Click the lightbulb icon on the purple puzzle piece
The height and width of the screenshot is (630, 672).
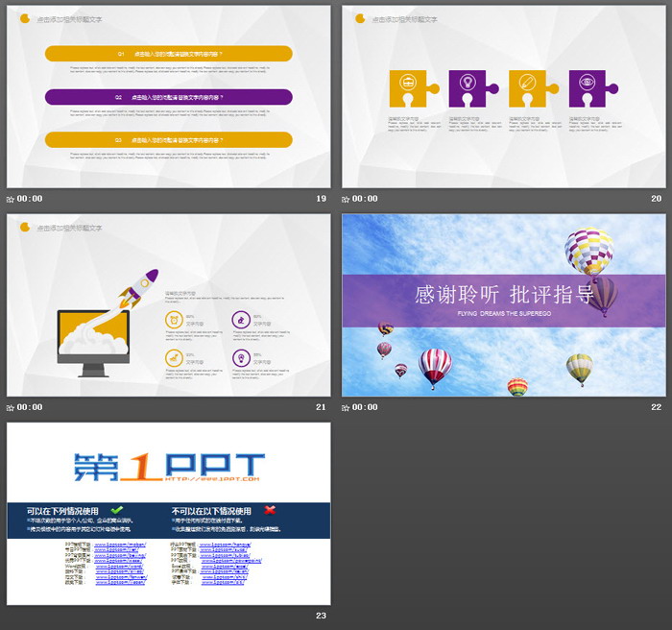click(468, 83)
